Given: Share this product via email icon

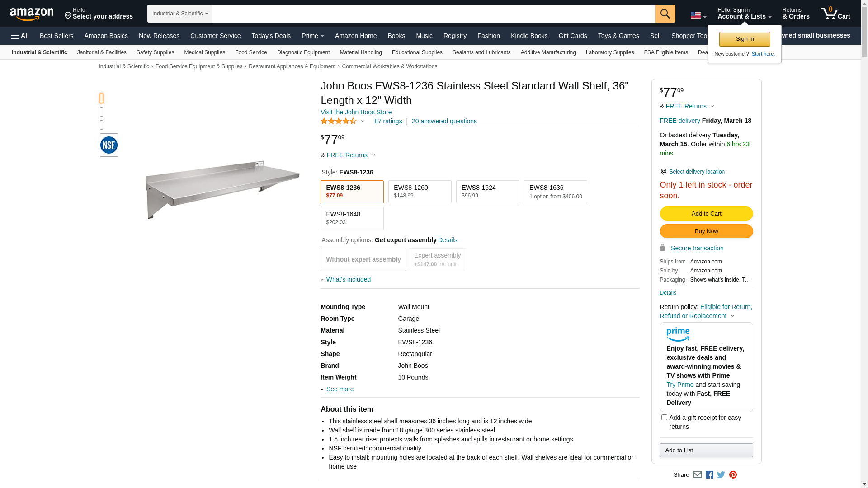Looking at the screenshot, I should (697, 475).
